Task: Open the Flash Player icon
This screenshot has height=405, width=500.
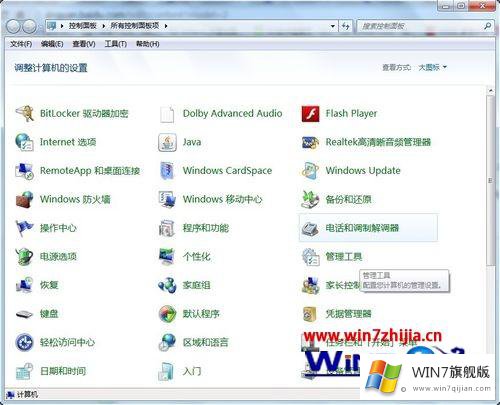Action: pyautogui.click(x=310, y=114)
